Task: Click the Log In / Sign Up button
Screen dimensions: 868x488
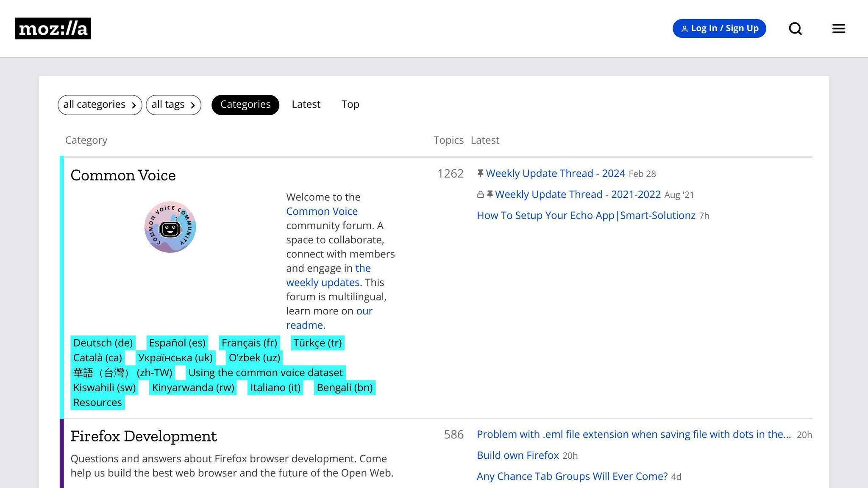Action: click(x=719, y=28)
